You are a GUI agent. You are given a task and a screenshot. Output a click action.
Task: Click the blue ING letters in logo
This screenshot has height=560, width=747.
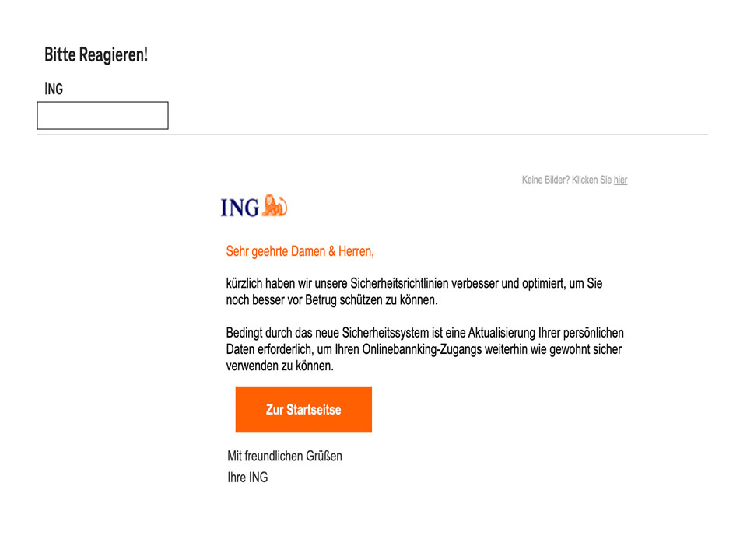pyautogui.click(x=240, y=208)
